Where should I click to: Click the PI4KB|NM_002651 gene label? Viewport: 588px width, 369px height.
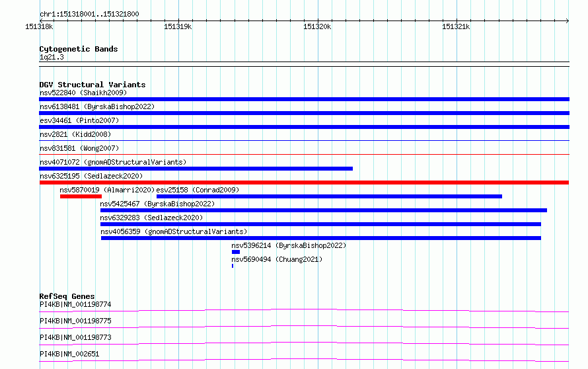tap(69, 354)
